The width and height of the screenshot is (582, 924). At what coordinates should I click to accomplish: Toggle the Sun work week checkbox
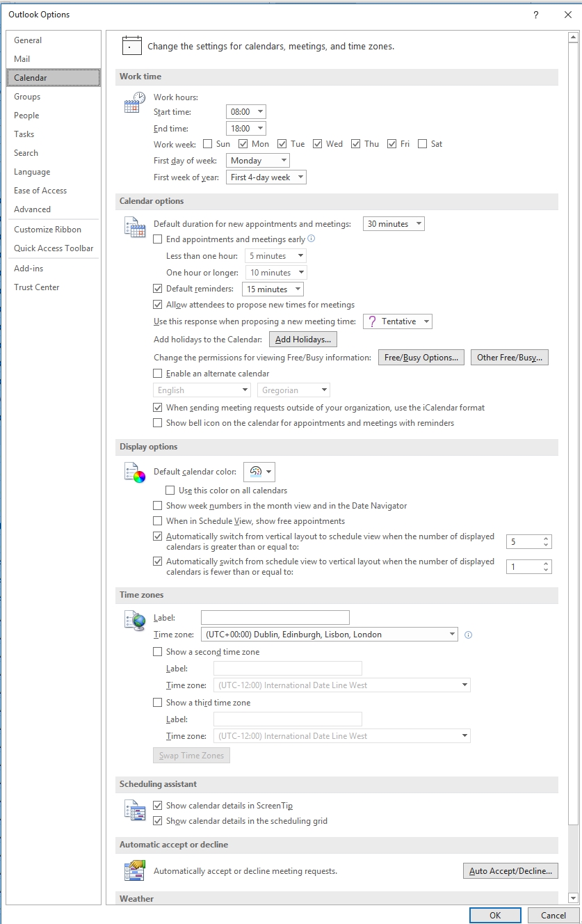(208, 144)
